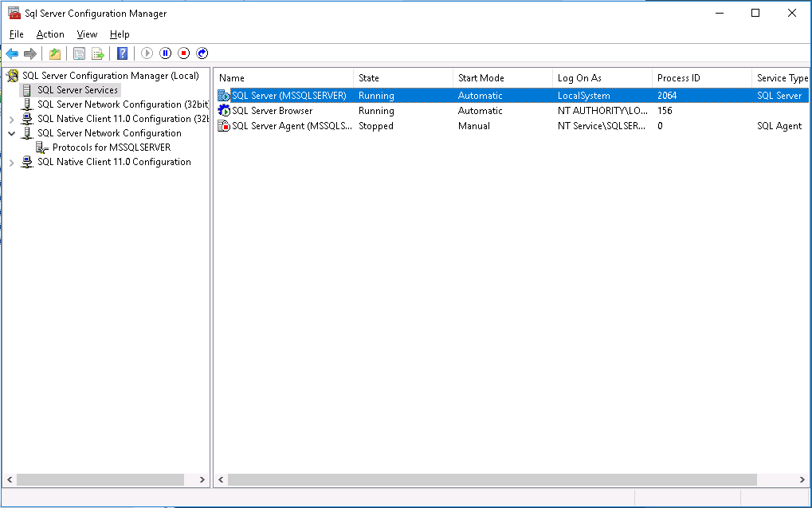Expand SQL Native Client 11.0 Configuration (32bit)
The height and width of the screenshot is (508, 812).
(12, 120)
